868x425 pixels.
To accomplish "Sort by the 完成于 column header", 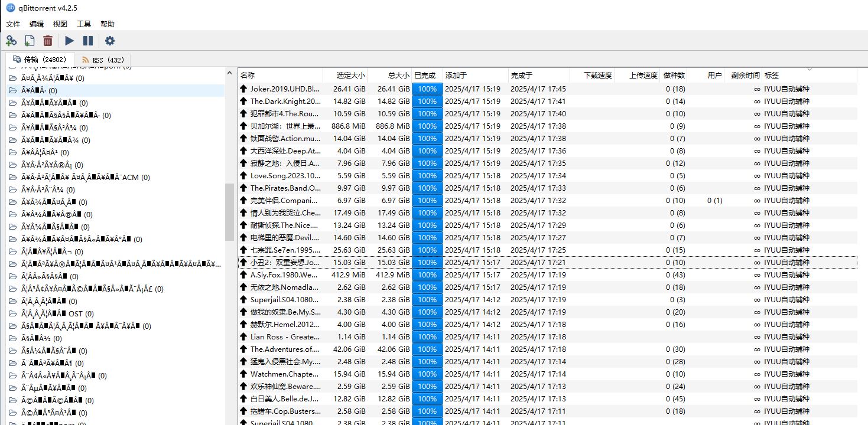I will 539,75.
